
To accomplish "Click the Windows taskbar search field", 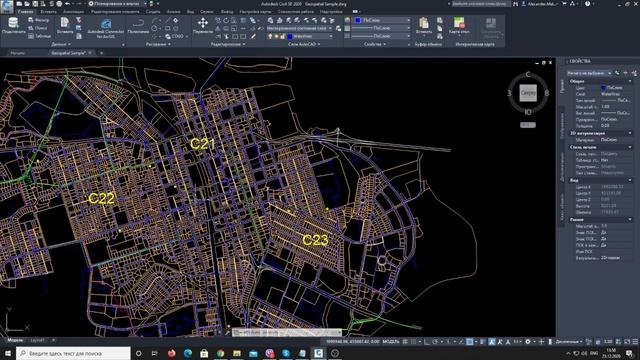I will click(73, 353).
